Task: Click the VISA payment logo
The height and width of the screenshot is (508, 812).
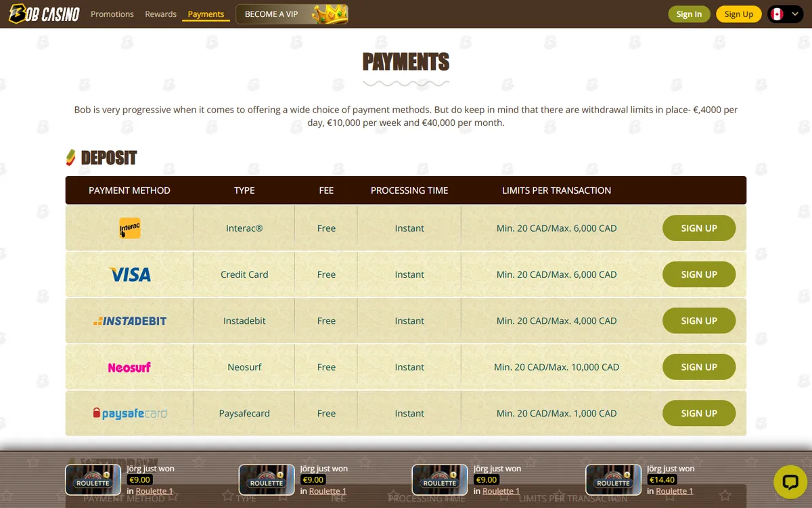Action: 129,274
